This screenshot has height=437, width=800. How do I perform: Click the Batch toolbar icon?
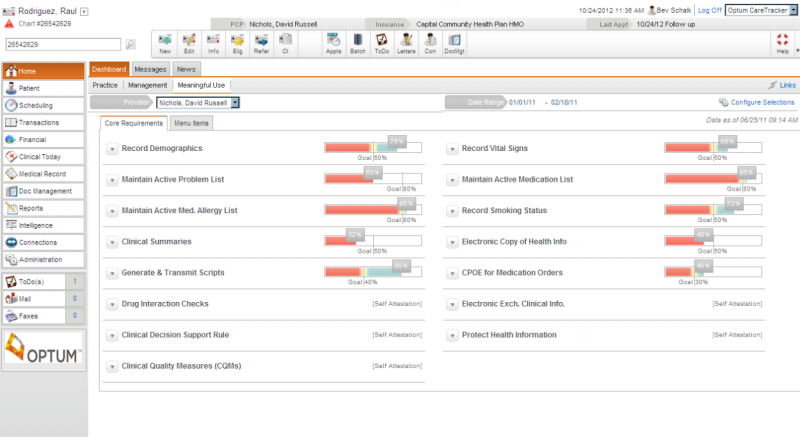(x=358, y=43)
